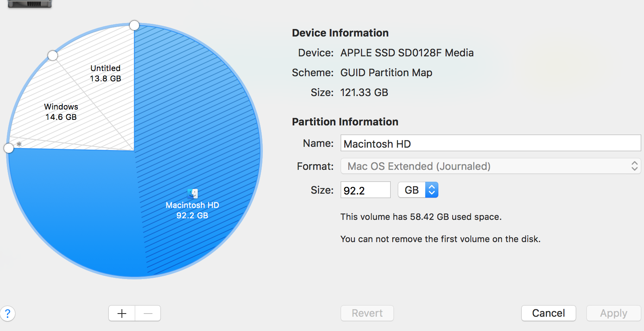Viewport: 644px width, 331px height.
Task: Click the APPLE SSD SD0128F Media device text
Action: click(407, 53)
